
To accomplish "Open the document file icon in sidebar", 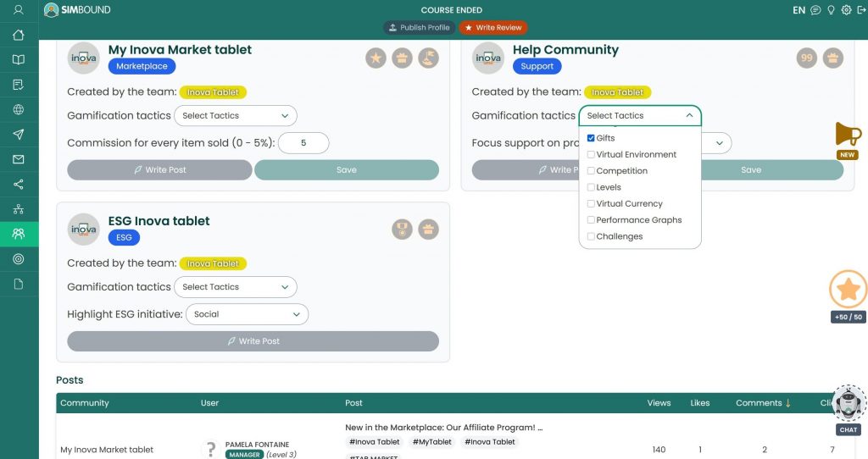I will tap(19, 284).
